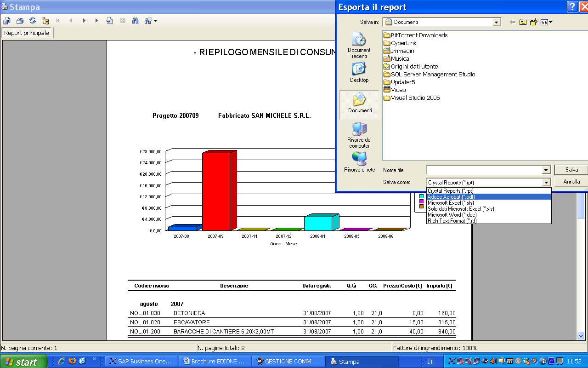Select the Immagini folder
The image size is (588, 368).
coord(399,51)
